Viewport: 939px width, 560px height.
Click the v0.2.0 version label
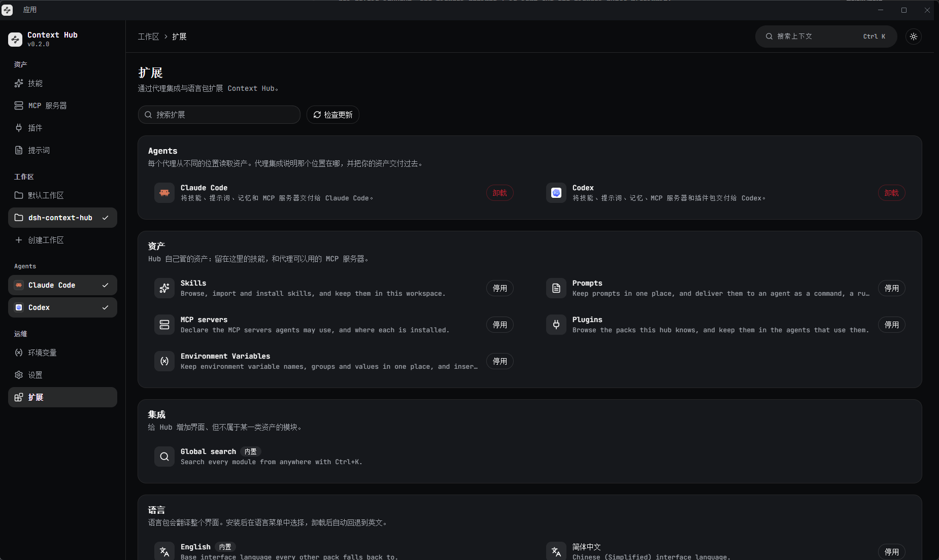click(39, 44)
